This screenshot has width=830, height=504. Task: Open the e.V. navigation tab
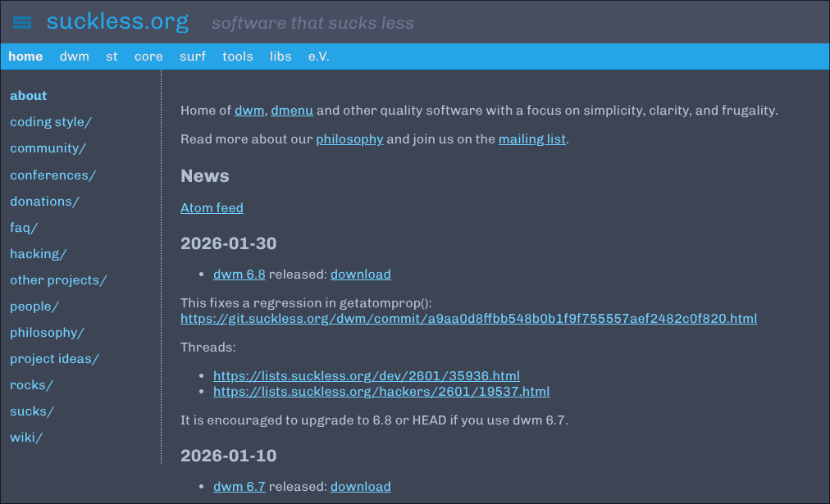pyautogui.click(x=319, y=57)
